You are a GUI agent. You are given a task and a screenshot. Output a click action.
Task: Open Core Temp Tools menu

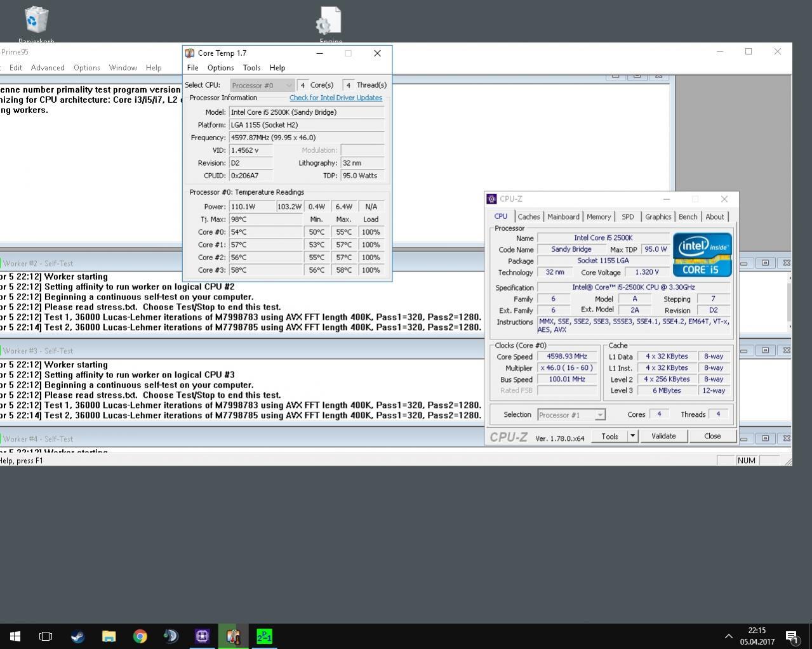[x=251, y=68]
